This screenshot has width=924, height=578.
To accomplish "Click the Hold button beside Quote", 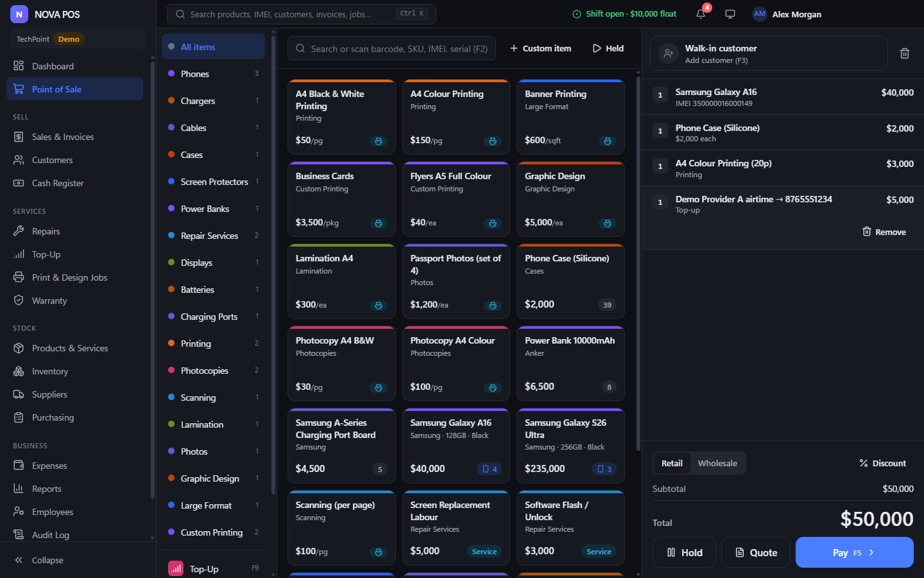I will (684, 552).
